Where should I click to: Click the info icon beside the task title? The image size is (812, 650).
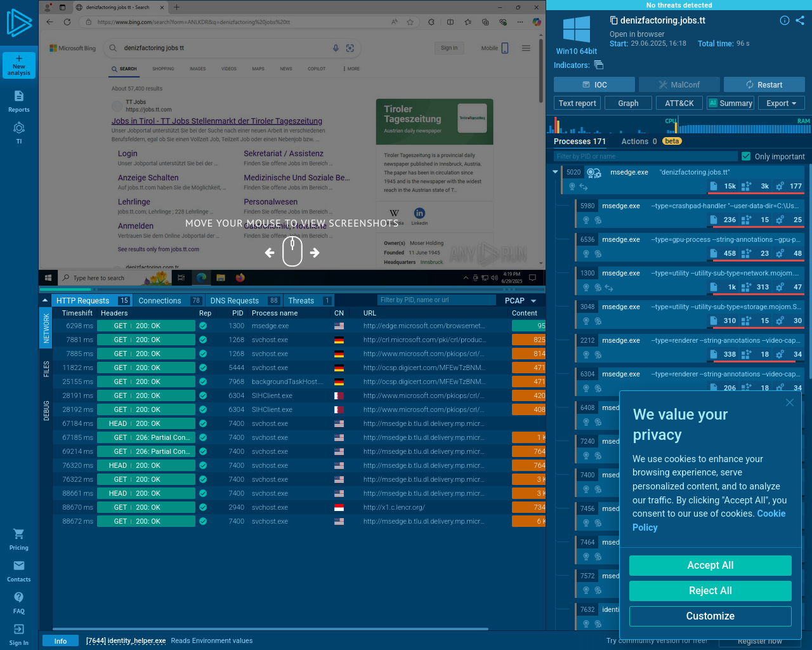pyautogui.click(x=785, y=20)
